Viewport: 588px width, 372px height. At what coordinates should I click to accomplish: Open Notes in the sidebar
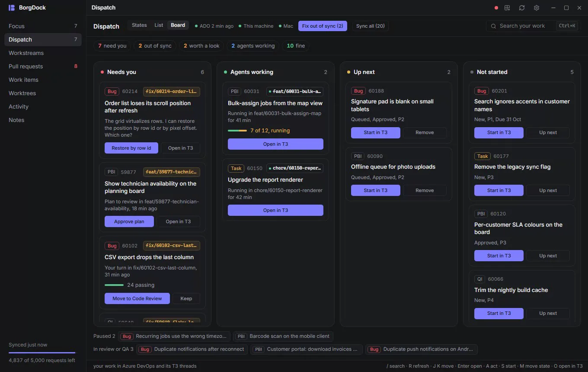43,120
